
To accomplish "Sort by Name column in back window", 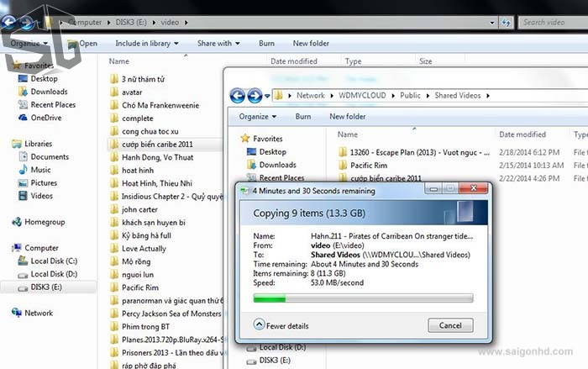I will tap(119, 61).
